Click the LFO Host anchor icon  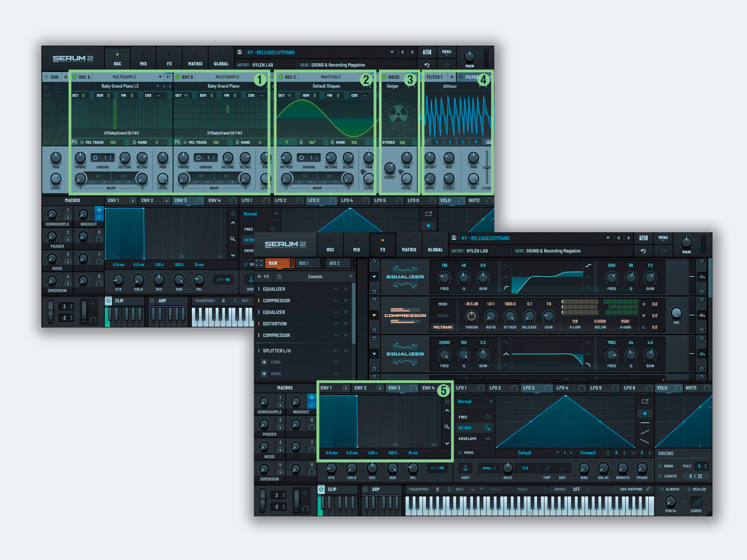(x=465, y=468)
